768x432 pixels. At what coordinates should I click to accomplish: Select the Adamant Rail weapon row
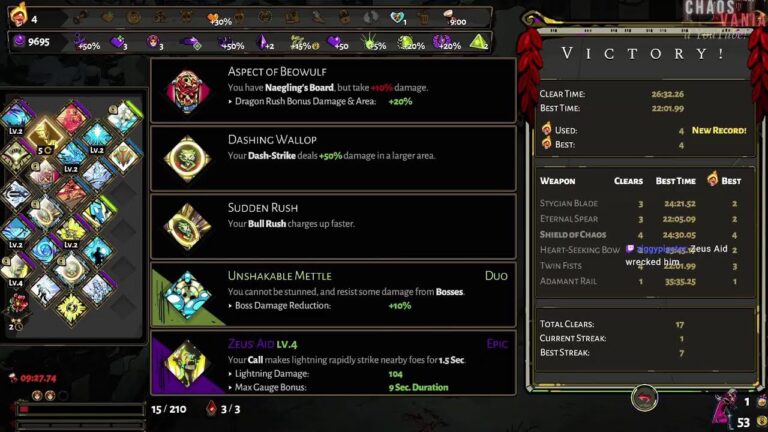pyautogui.click(x=641, y=281)
